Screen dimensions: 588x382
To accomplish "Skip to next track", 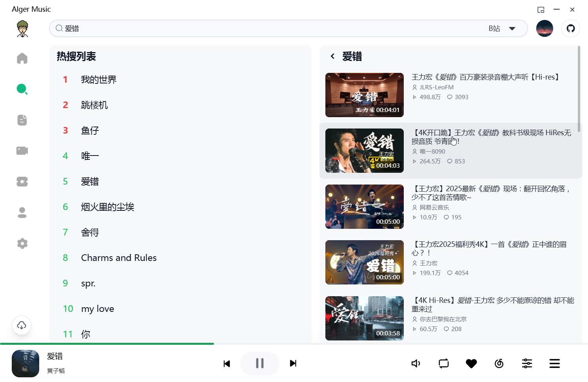I will tap(293, 364).
